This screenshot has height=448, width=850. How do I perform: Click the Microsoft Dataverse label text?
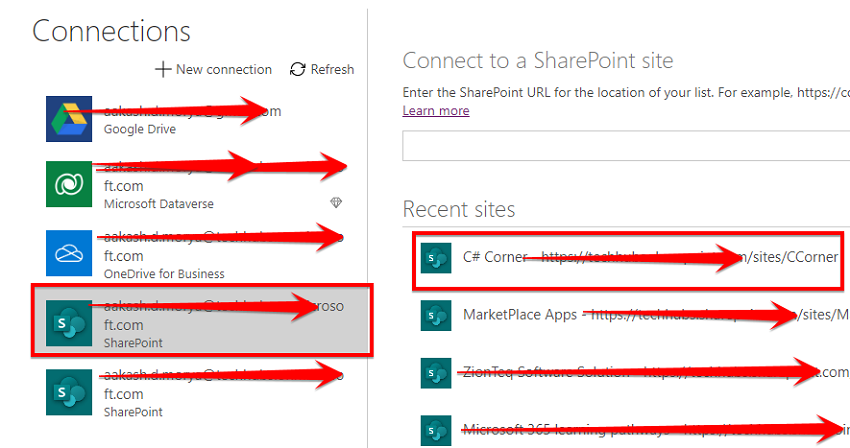[x=159, y=204]
